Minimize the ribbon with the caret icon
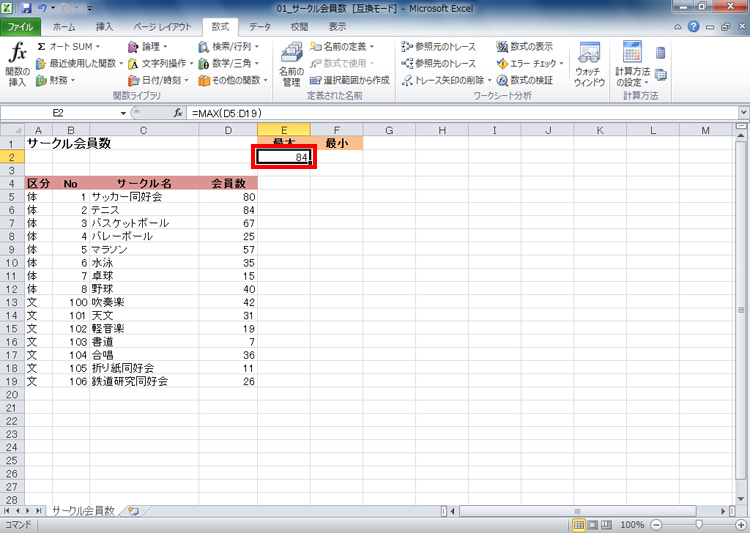This screenshot has height=533, width=750. (x=677, y=27)
